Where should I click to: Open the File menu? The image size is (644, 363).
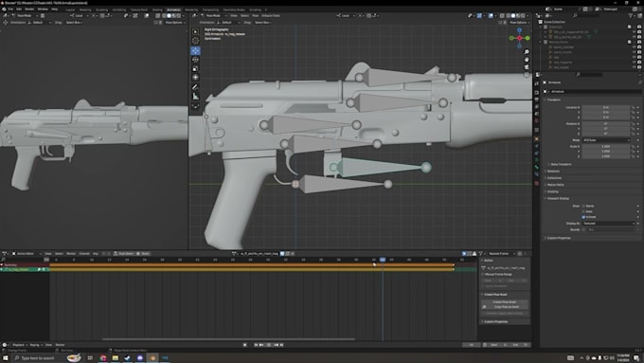[10, 9]
